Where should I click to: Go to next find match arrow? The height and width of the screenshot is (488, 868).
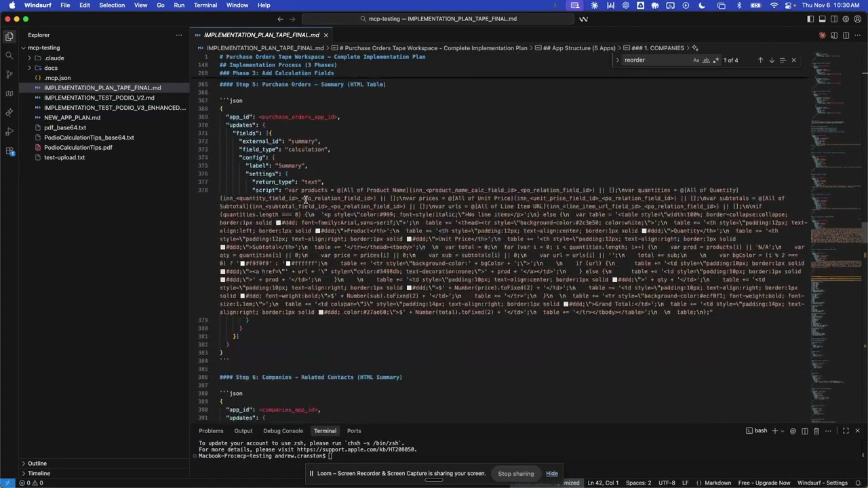coord(771,60)
